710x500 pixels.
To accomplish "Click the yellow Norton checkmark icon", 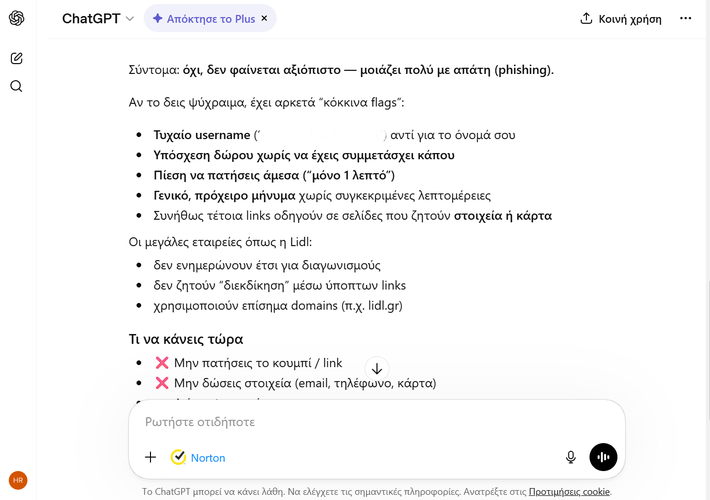I will (178, 457).
